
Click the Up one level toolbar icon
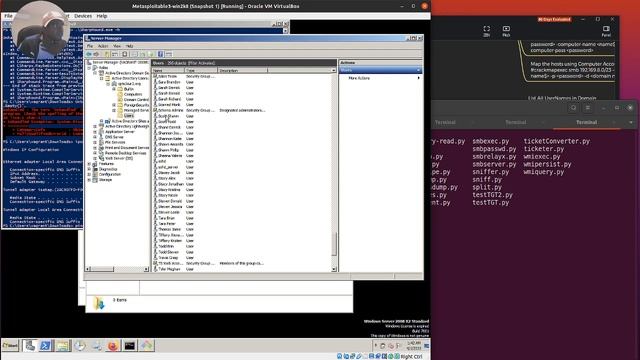[107, 54]
